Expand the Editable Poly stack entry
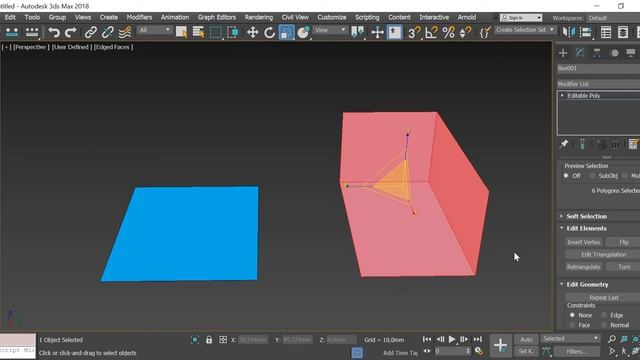The image size is (640, 360). (562, 96)
